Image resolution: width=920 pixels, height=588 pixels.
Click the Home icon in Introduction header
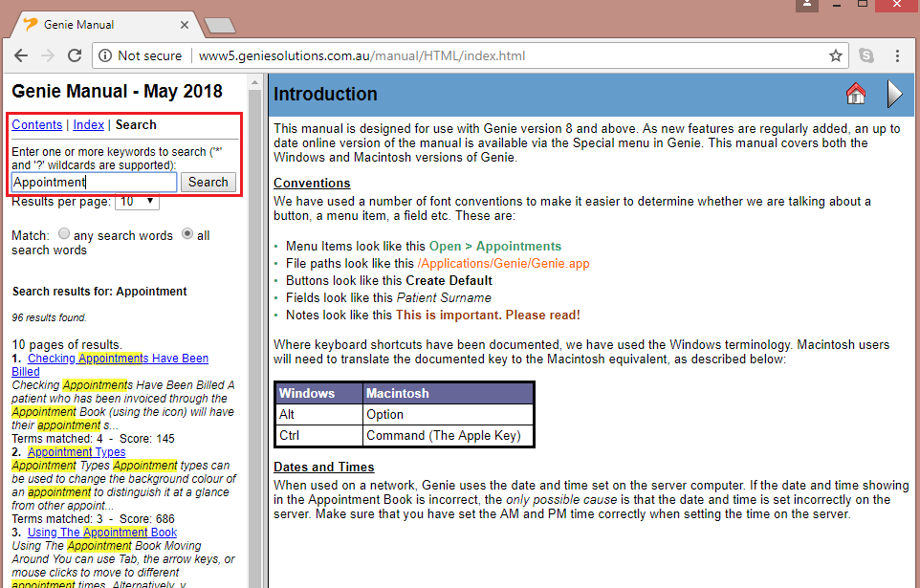click(856, 94)
